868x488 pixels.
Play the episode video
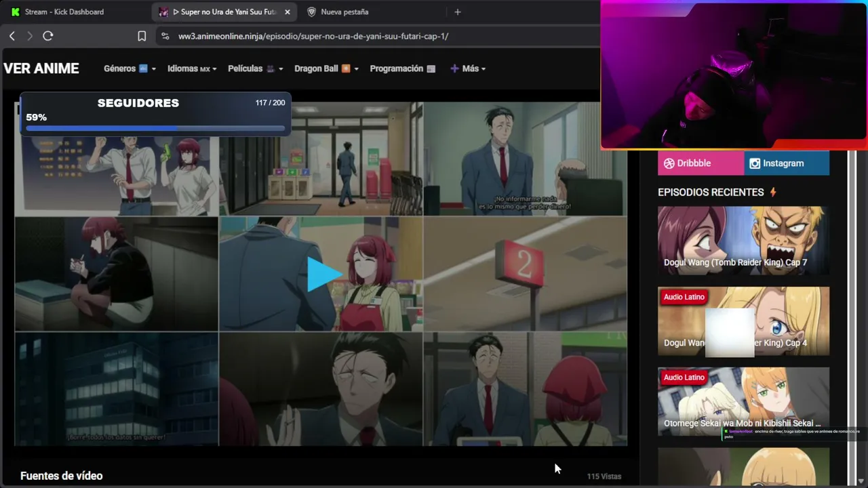coord(323,274)
